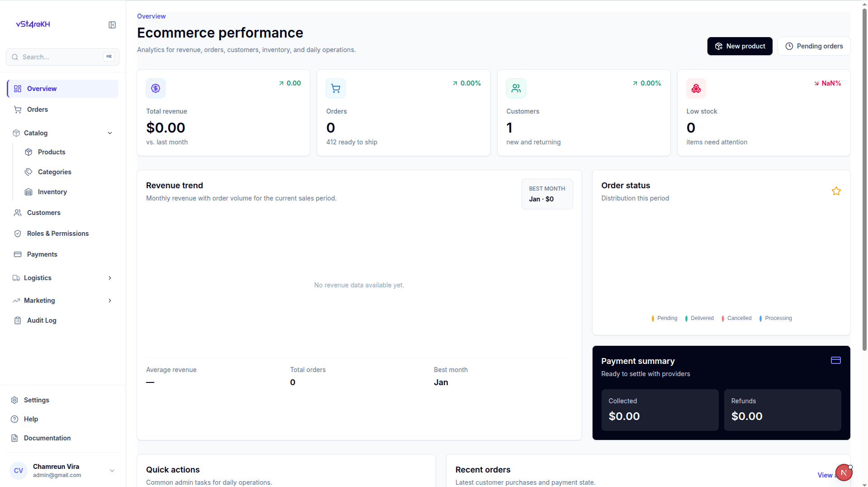Viewport: 868px width, 487px height.
Task: Click the Total revenue dollar icon
Action: coord(156,88)
